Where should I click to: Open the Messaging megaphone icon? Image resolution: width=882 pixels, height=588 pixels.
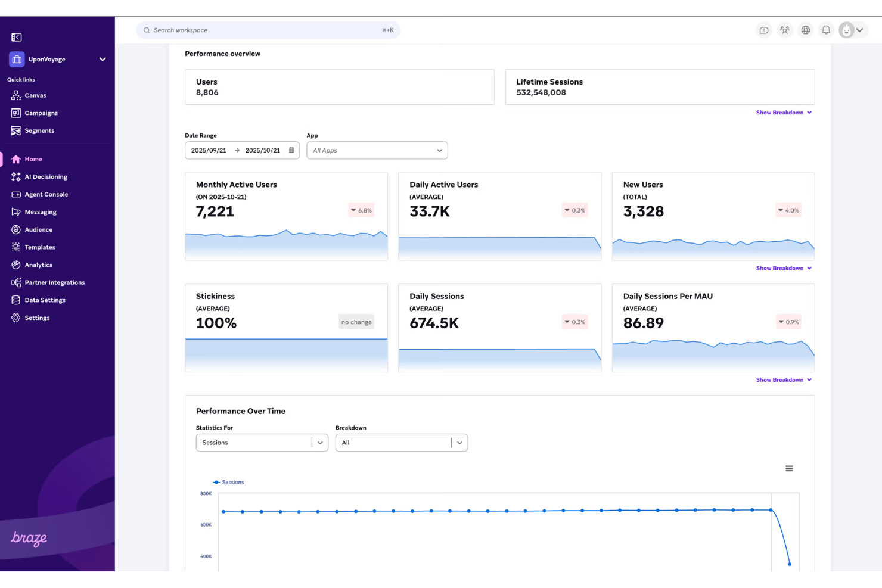tap(16, 211)
